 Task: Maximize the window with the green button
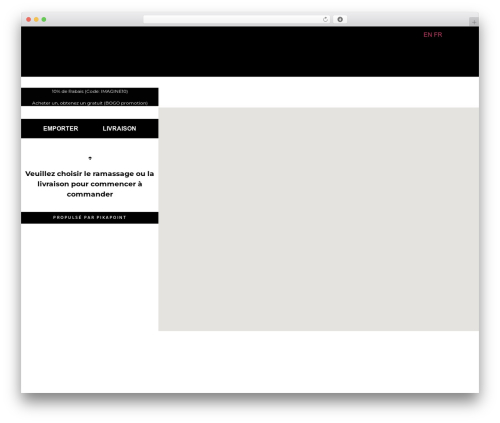click(44, 19)
